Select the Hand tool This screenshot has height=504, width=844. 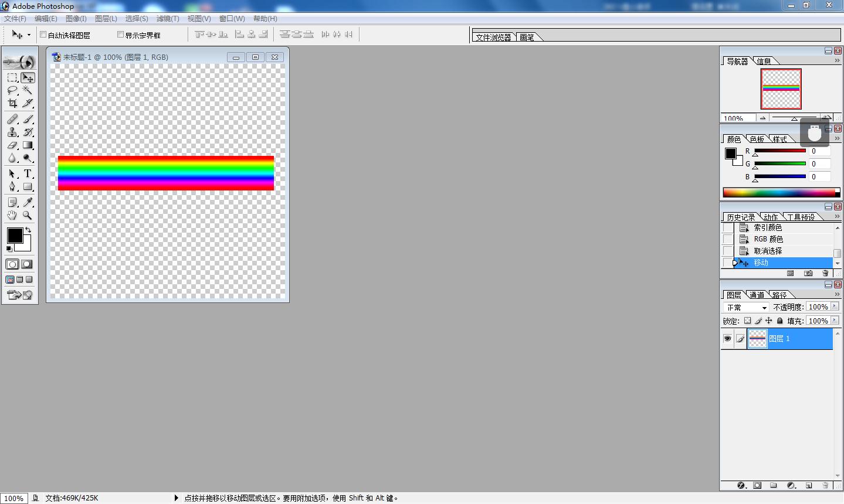click(x=12, y=215)
